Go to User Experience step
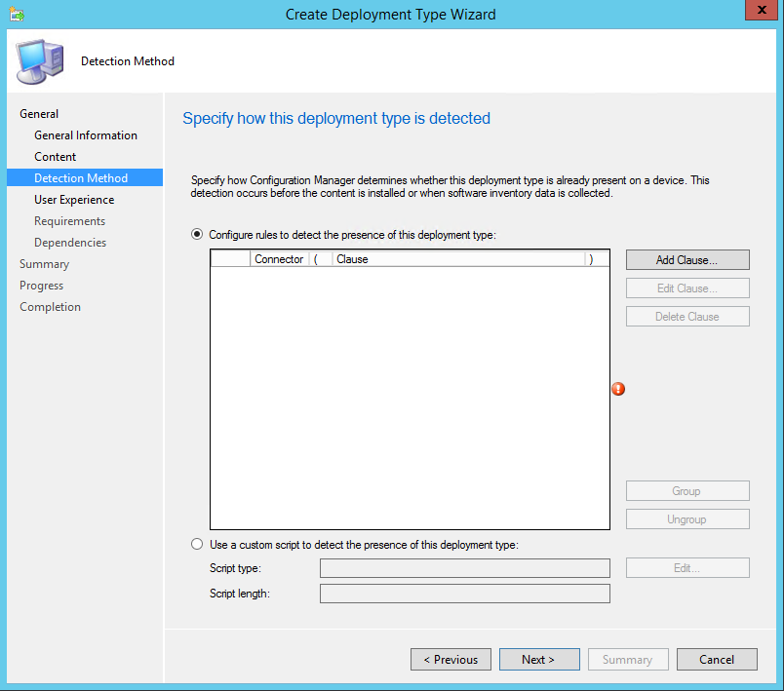 [74, 200]
